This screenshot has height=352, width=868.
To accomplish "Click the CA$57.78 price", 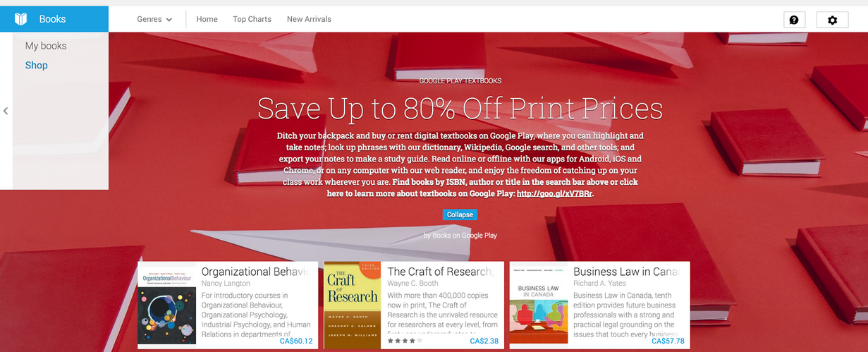I will [x=668, y=341].
